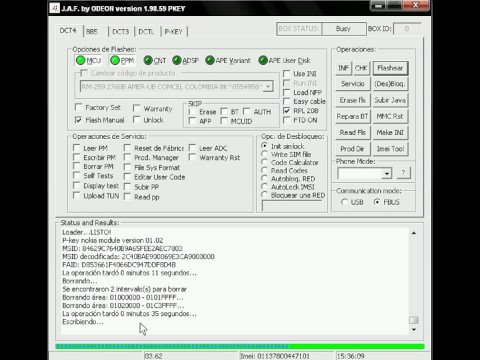Select USB communication mode
Viewport: 480px width, 360px height.
[345, 202]
